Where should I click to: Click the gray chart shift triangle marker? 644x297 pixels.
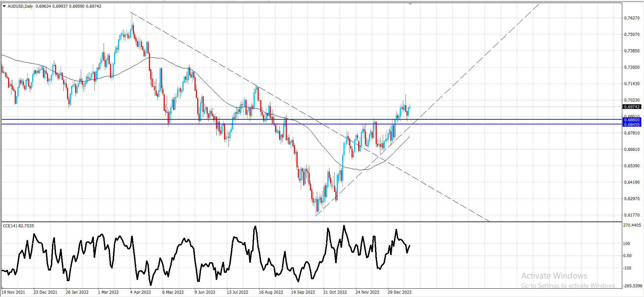tap(410, 4)
